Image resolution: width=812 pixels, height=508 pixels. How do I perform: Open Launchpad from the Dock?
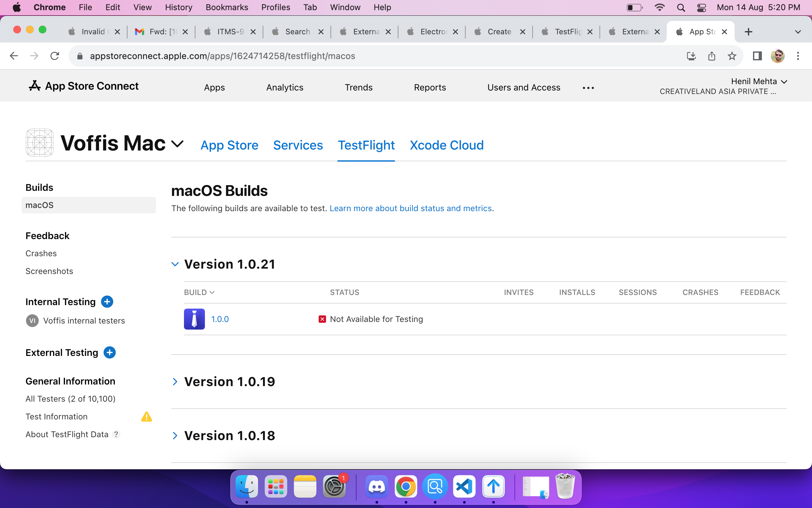point(276,486)
